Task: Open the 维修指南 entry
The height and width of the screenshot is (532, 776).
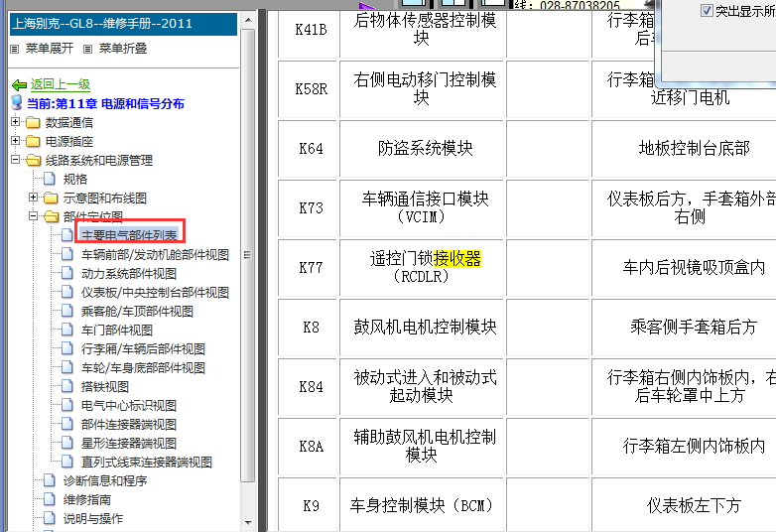Action: [x=87, y=500]
